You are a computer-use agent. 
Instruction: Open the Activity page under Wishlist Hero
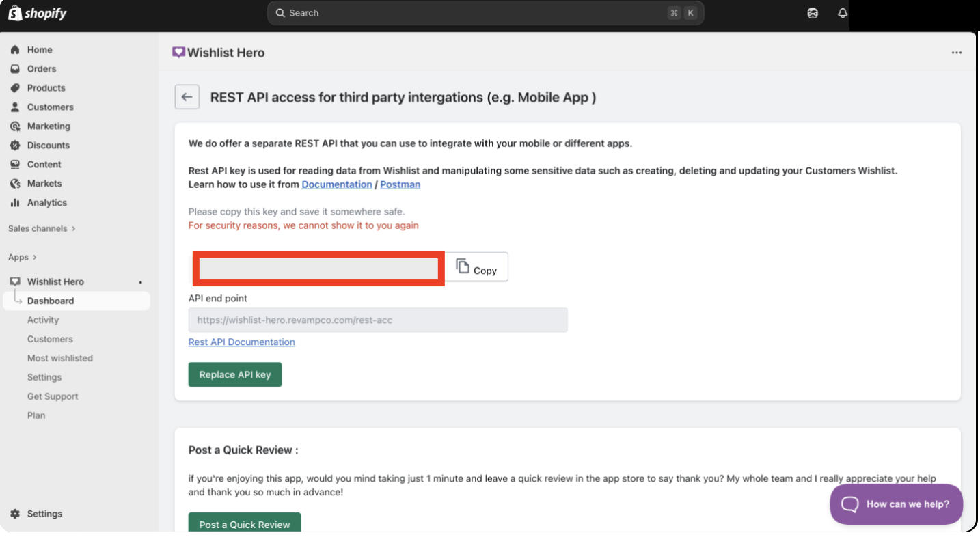[x=43, y=320]
